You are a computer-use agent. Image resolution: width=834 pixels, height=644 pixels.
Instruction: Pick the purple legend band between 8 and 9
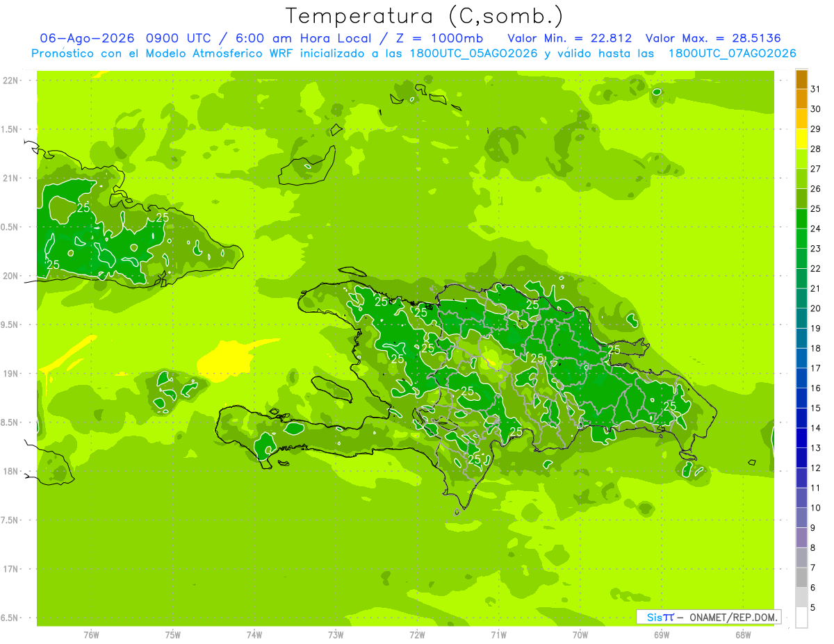(801, 538)
